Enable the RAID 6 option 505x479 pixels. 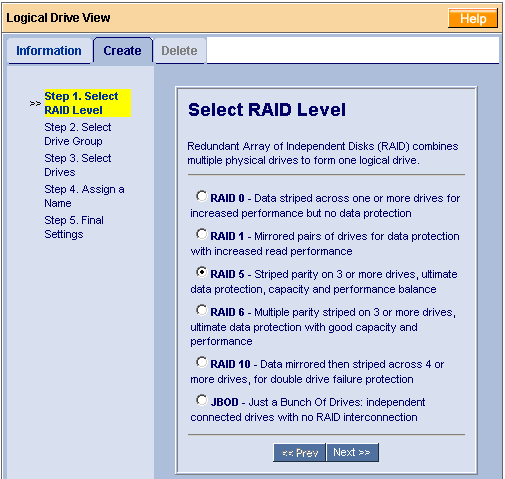[201, 310]
